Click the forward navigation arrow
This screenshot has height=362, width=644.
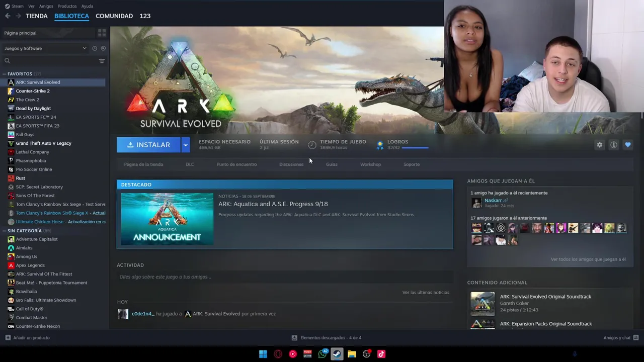[18, 16]
